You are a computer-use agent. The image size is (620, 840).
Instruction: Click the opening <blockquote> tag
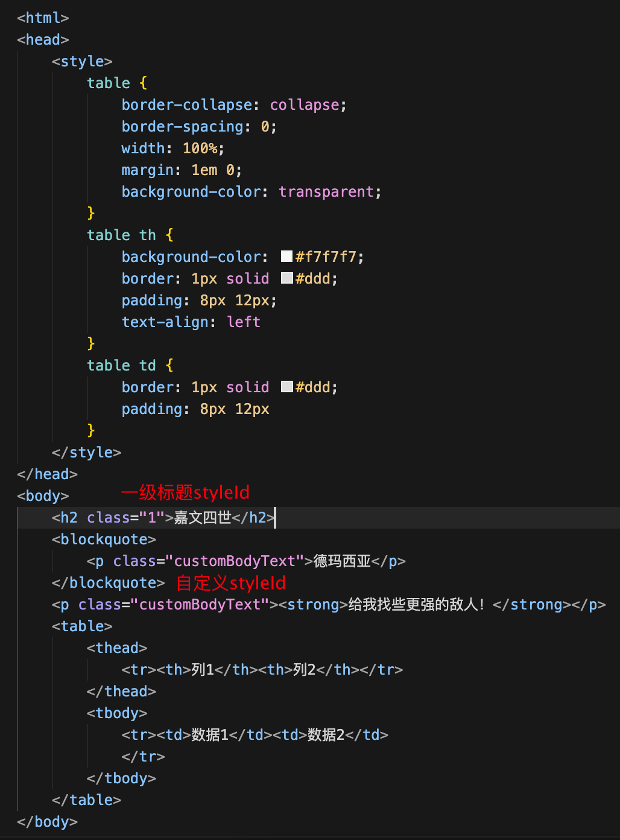pos(103,539)
